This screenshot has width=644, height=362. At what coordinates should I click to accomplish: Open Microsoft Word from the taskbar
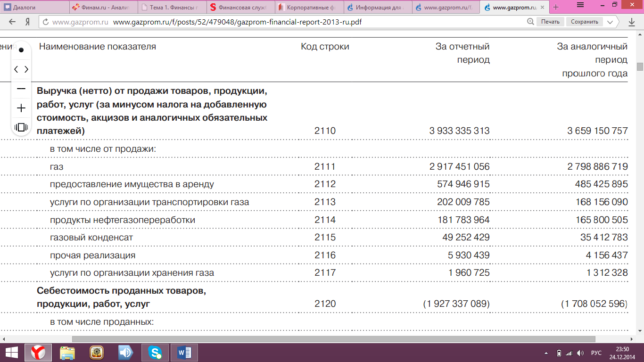[x=184, y=353]
